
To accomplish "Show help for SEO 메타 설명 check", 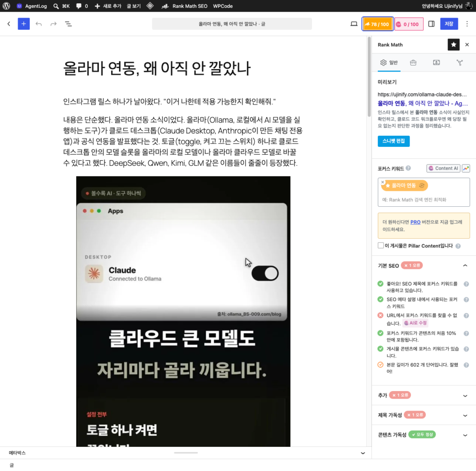I will [466, 300].
